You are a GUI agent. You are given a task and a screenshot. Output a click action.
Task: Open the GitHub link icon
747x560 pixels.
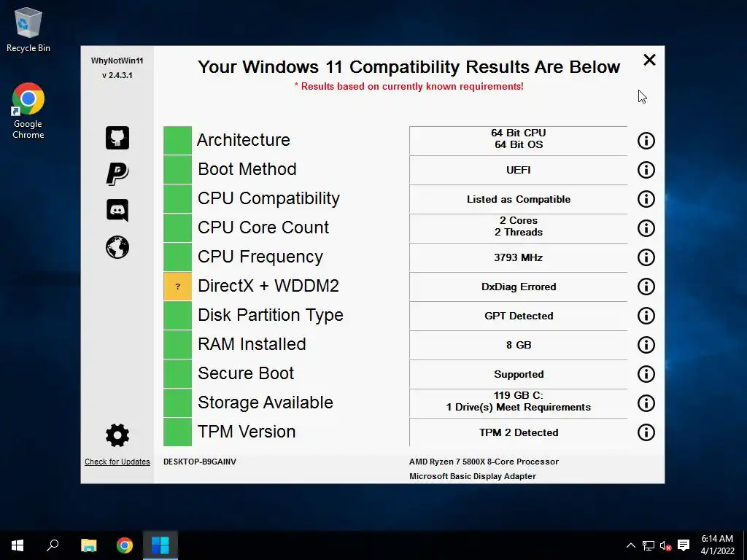pos(117,138)
